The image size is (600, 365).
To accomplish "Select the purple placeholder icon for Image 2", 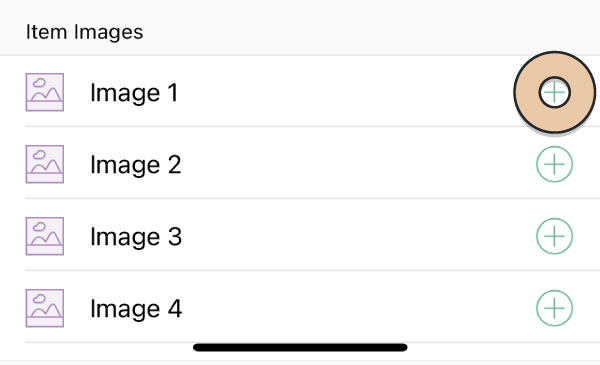I will (45, 164).
